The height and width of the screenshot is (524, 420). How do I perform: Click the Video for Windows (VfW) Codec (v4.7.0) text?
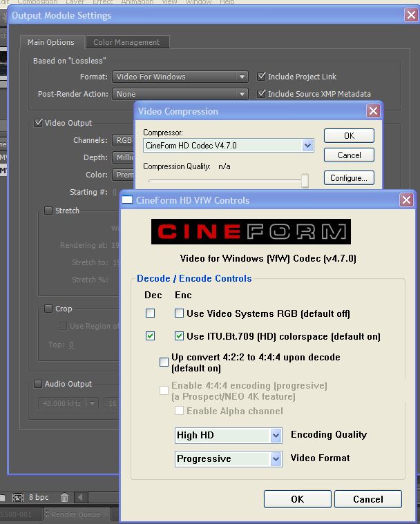pyautogui.click(x=268, y=258)
